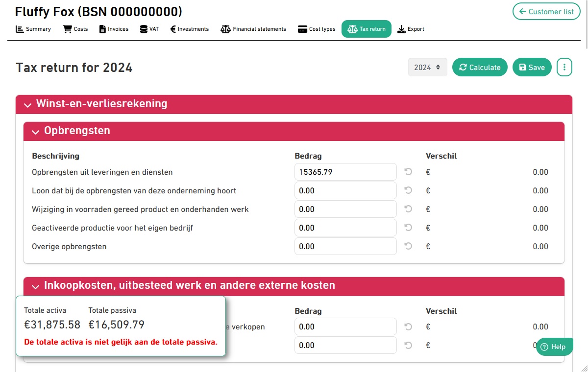The height and width of the screenshot is (372, 588).
Task: Focus the Overige opbrengsten amount input
Action: coord(345,246)
